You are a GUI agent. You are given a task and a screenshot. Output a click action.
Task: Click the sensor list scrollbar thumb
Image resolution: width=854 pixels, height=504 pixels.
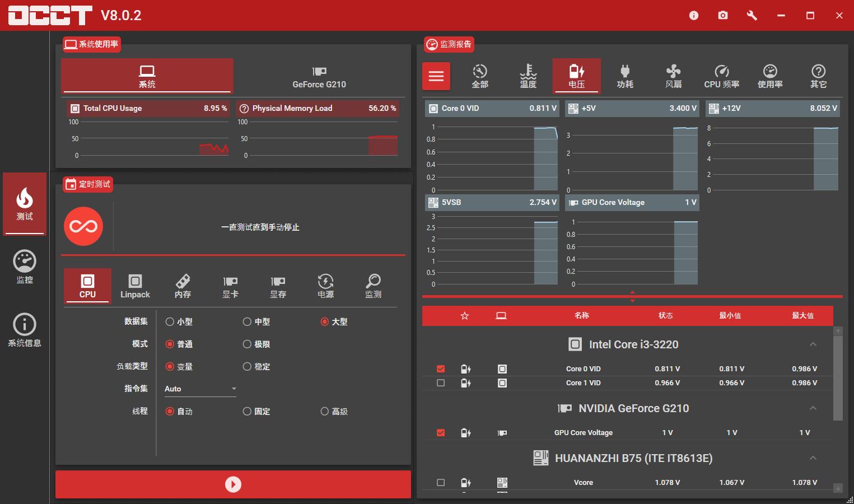838,378
